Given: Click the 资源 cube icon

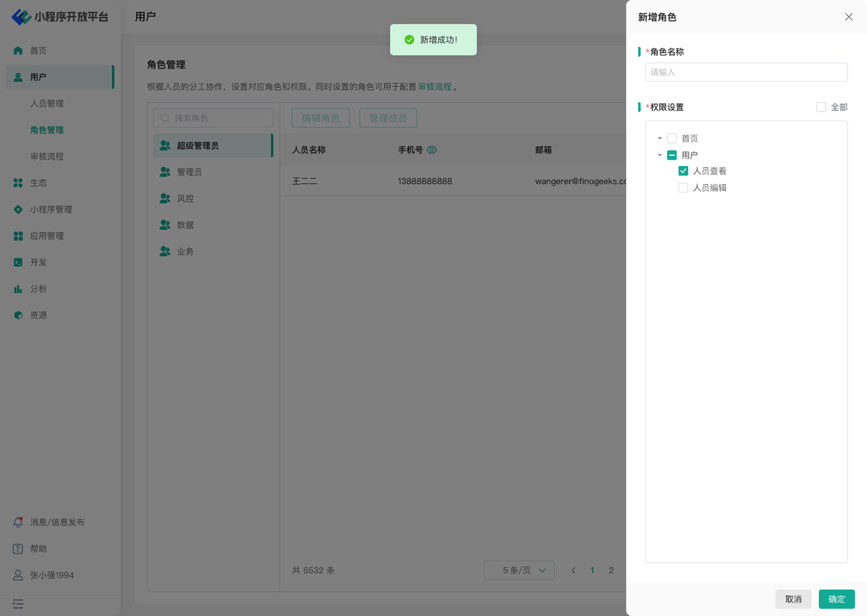Looking at the screenshot, I should (18, 315).
